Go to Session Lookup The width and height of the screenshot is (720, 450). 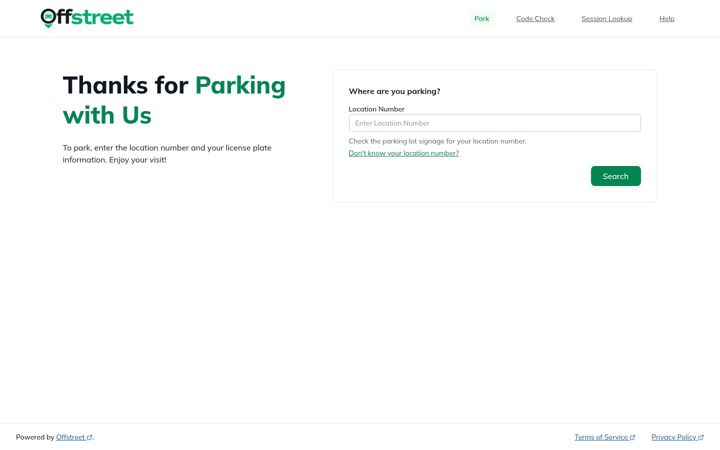tap(607, 19)
